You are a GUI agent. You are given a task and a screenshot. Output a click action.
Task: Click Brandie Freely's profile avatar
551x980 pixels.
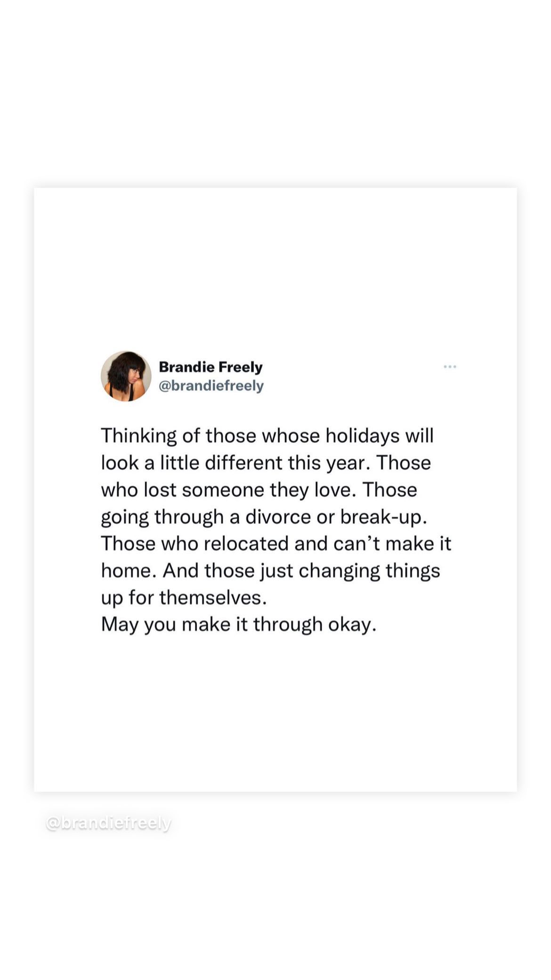click(x=126, y=376)
